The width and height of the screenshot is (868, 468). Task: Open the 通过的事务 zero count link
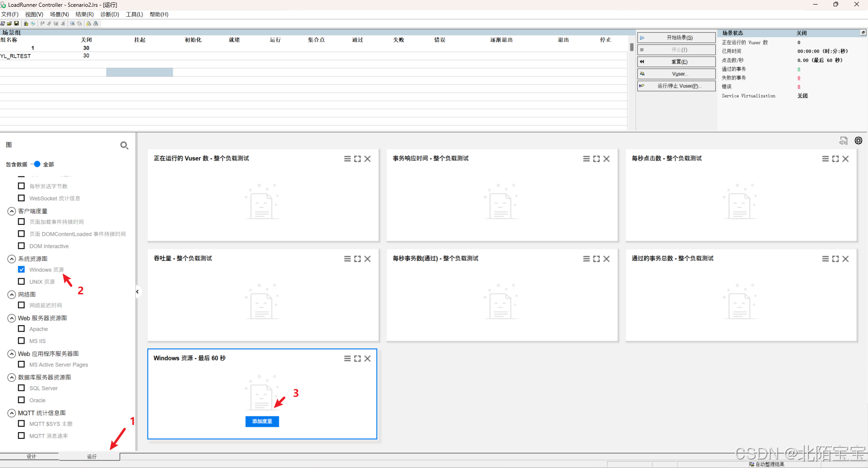pos(799,69)
